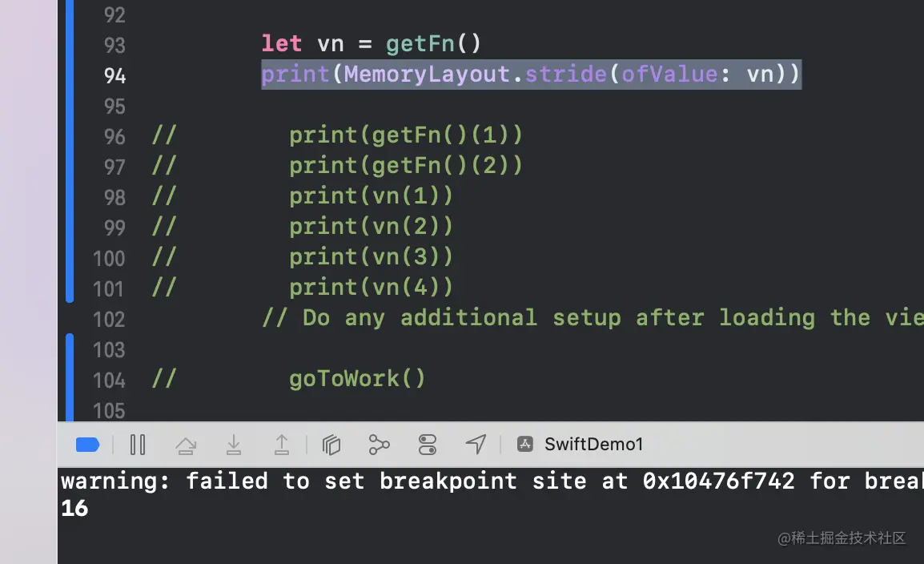
Task: Click variable 'vn' on line 93
Action: pos(331,45)
